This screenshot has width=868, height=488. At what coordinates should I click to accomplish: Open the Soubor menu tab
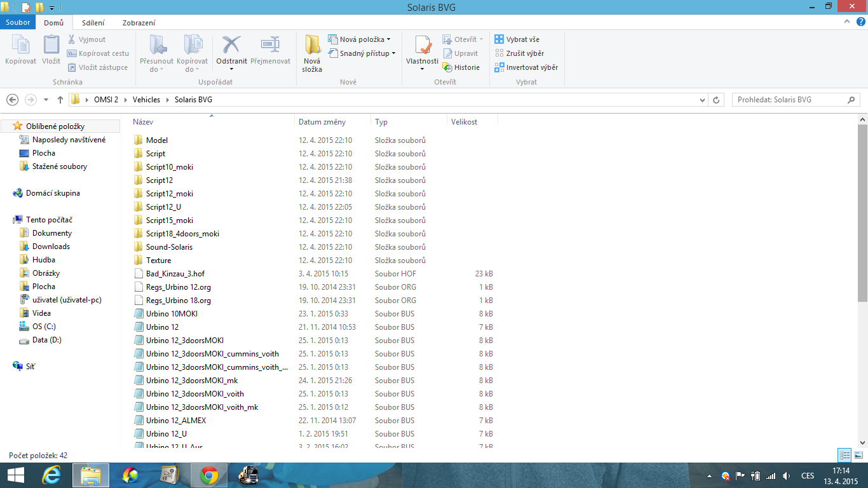[18, 22]
